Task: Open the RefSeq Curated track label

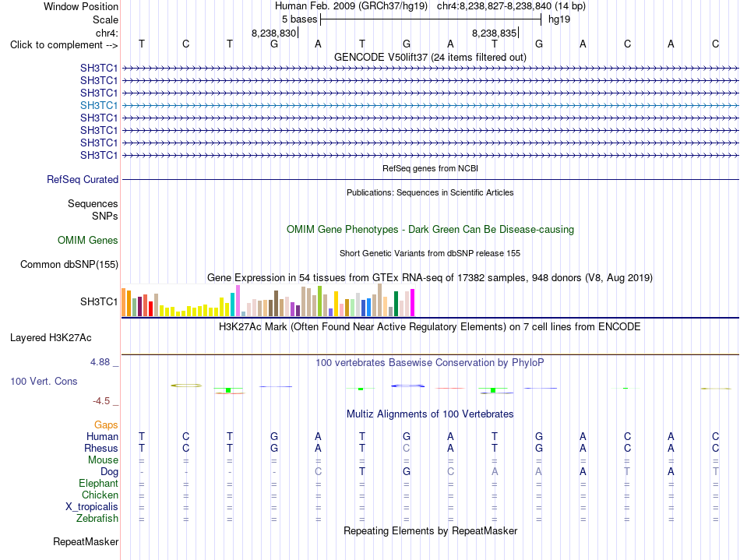Action: tap(83, 179)
